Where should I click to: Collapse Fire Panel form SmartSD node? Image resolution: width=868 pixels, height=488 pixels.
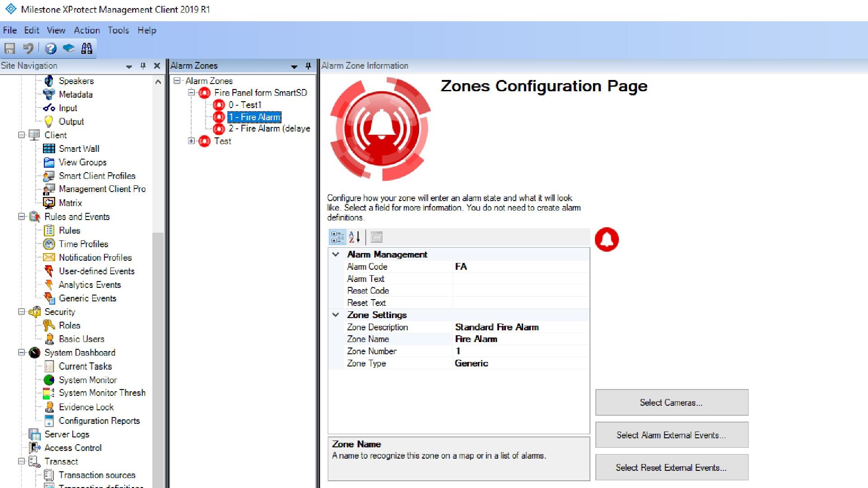(191, 93)
